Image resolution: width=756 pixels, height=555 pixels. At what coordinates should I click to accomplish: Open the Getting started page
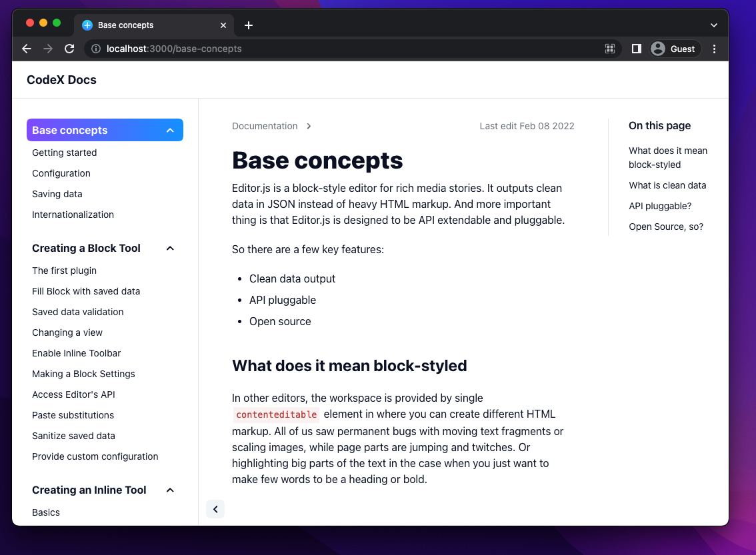click(64, 153)
